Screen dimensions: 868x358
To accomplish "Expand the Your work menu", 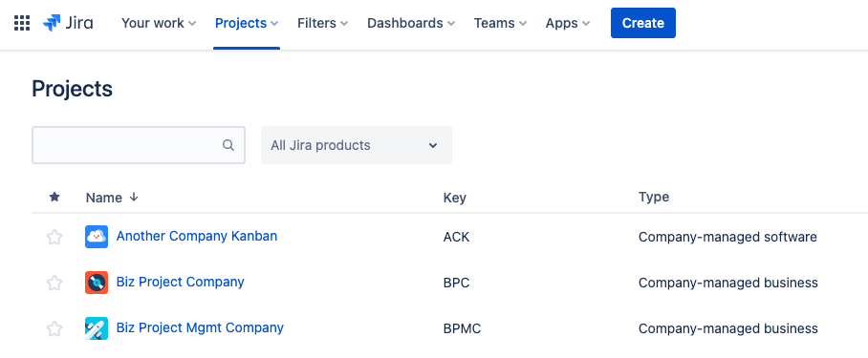I will tap(159, 23).
